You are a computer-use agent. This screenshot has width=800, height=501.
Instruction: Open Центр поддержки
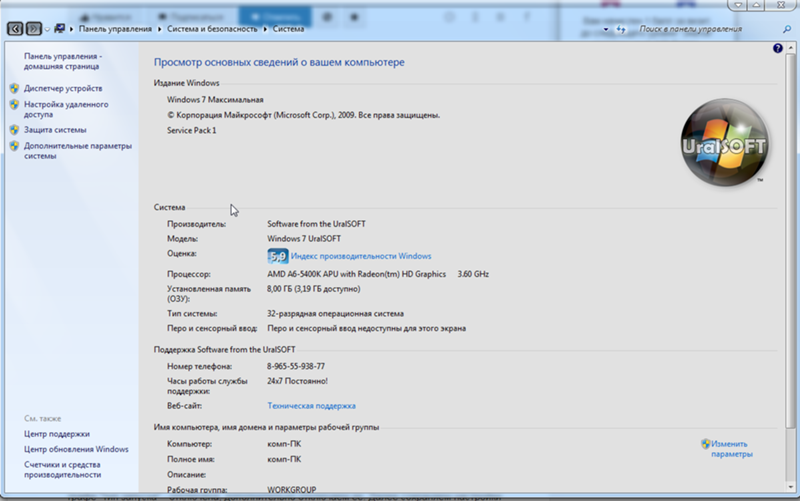[57, 434]
